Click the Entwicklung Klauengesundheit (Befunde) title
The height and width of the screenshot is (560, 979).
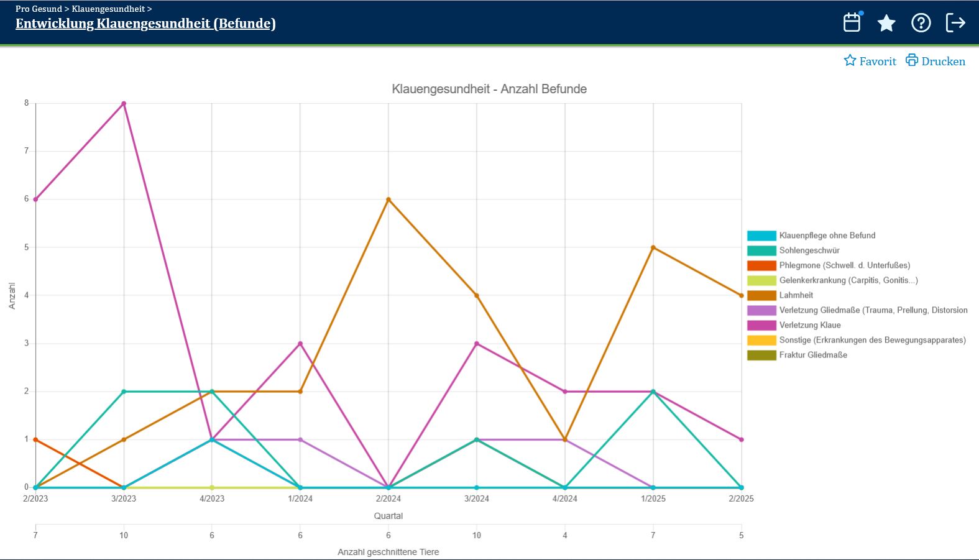(145, 24)
